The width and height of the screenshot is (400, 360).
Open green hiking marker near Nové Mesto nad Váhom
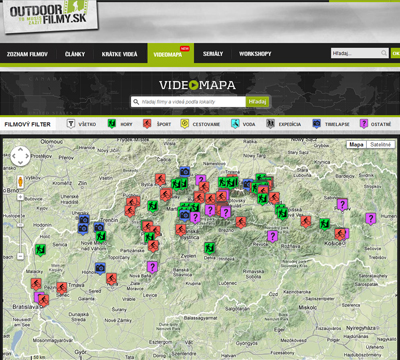coord(101,236)
